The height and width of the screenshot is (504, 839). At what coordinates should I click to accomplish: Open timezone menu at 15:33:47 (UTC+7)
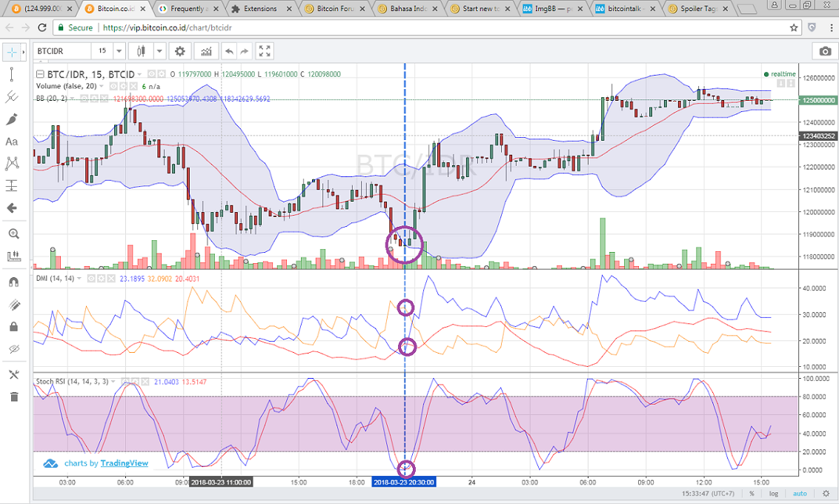coord(708,494)
